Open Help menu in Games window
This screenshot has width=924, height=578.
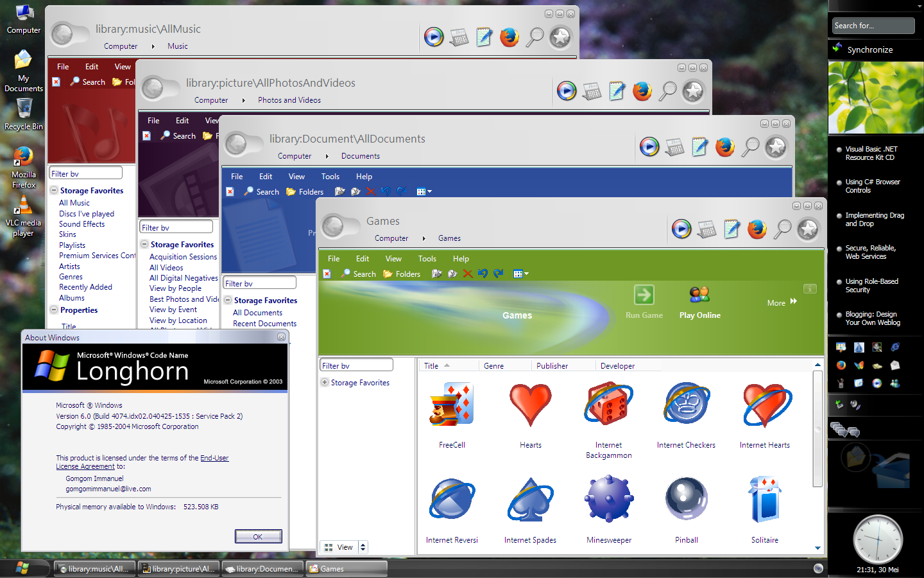(x=461, y=259)
